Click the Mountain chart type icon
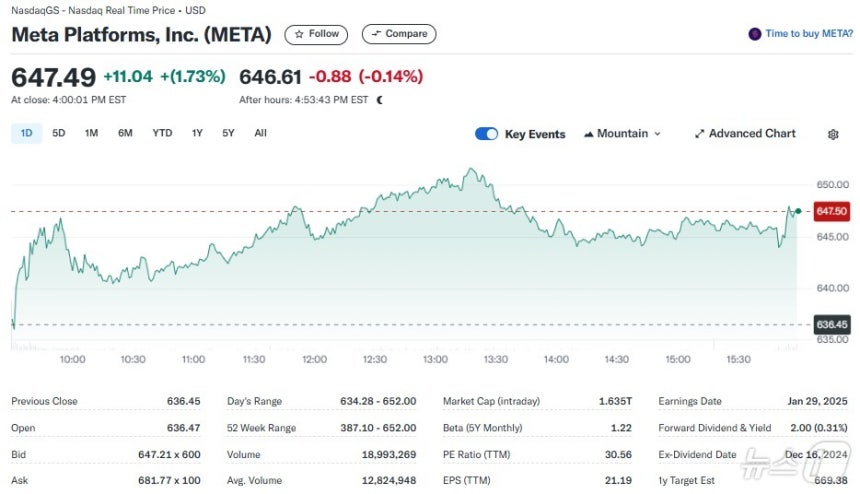Screen dimensions: 860x494 tap(588, 134)
